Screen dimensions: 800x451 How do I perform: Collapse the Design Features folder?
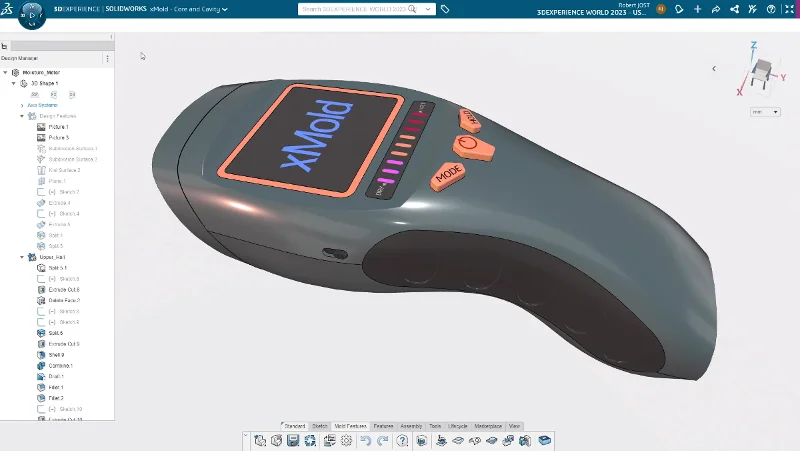(x=23, y=116)
